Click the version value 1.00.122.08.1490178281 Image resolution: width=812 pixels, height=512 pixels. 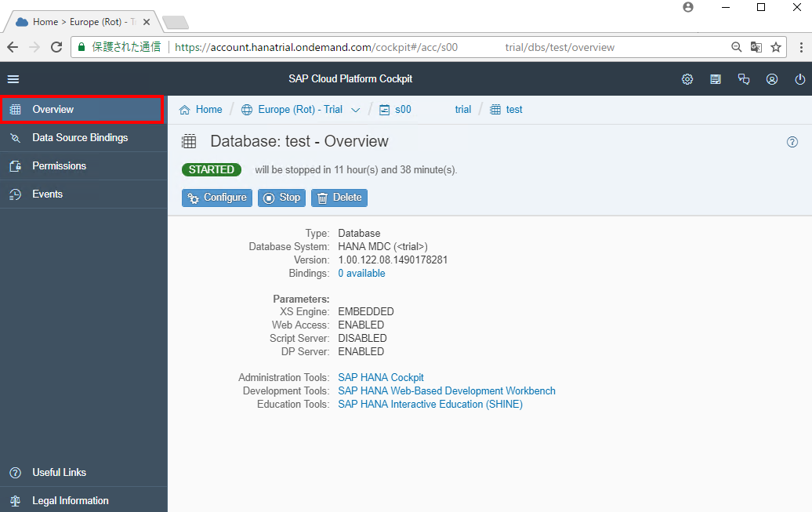tap(393, 260)
